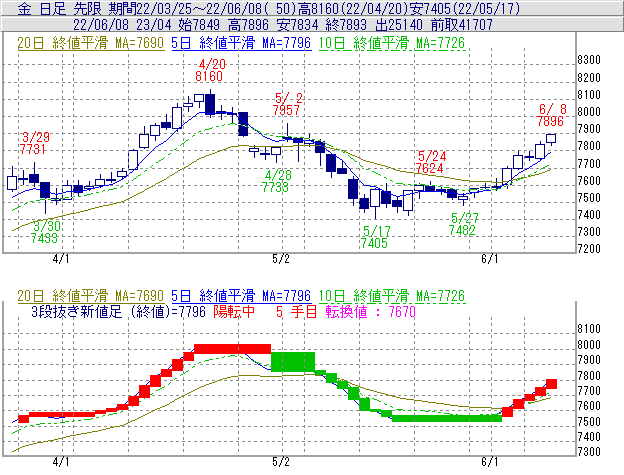Click the 8300 price level on the upper axis
Image resolution: width=624 pixels, height=475 pixels.
(589, 60)
